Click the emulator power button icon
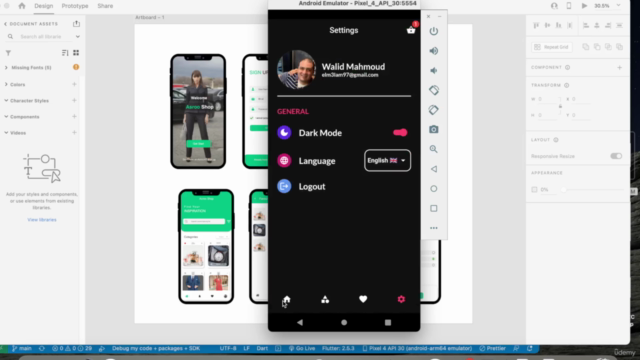The width and height of the screenshot is (640, 360). point(433,31)
